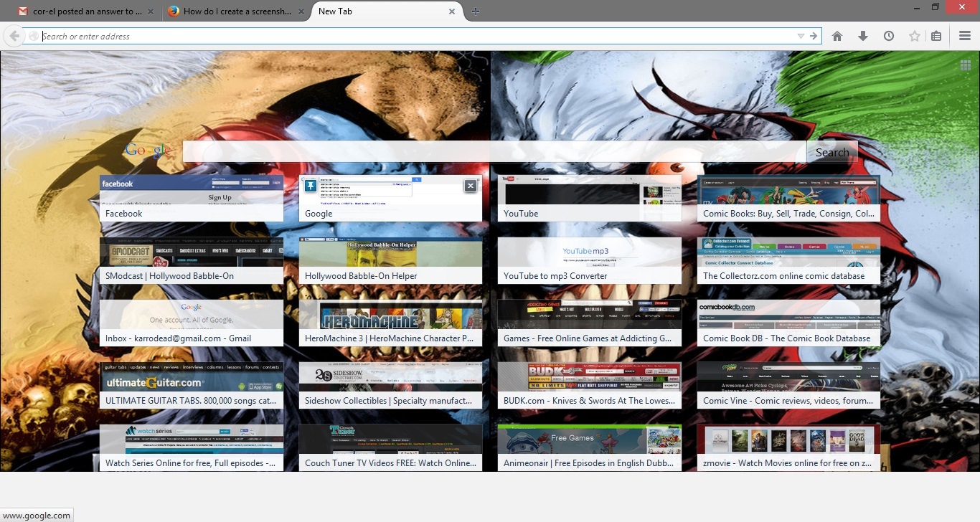This screenshot has height=522, width=980.
Task: Toggle the new tab grid icon
Action: (966, 65)
